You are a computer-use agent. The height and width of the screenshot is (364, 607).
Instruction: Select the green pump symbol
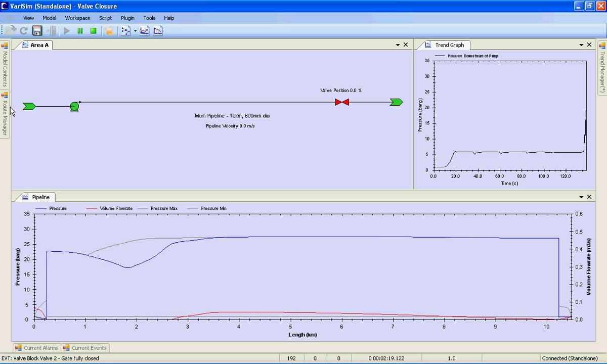pyautogui.click(x=74, y=106)
